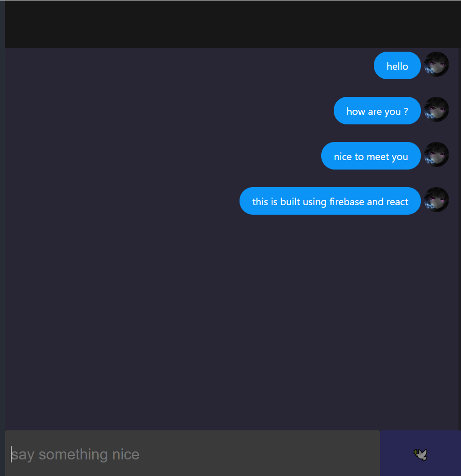Viewport: 461px width, 476px height.
Task: Send the message with the dove icon
Action: [421, 454]
